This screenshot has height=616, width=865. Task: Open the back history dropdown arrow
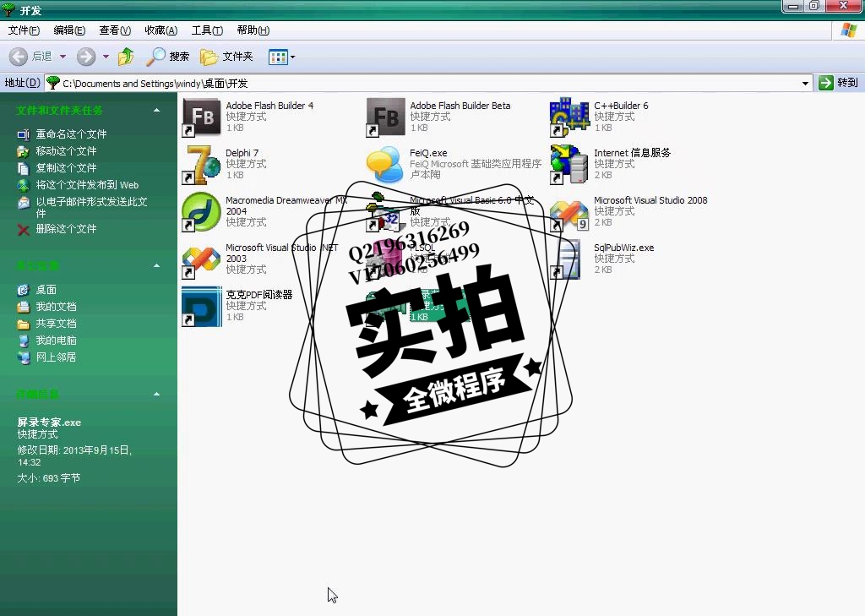click(63, 57)
